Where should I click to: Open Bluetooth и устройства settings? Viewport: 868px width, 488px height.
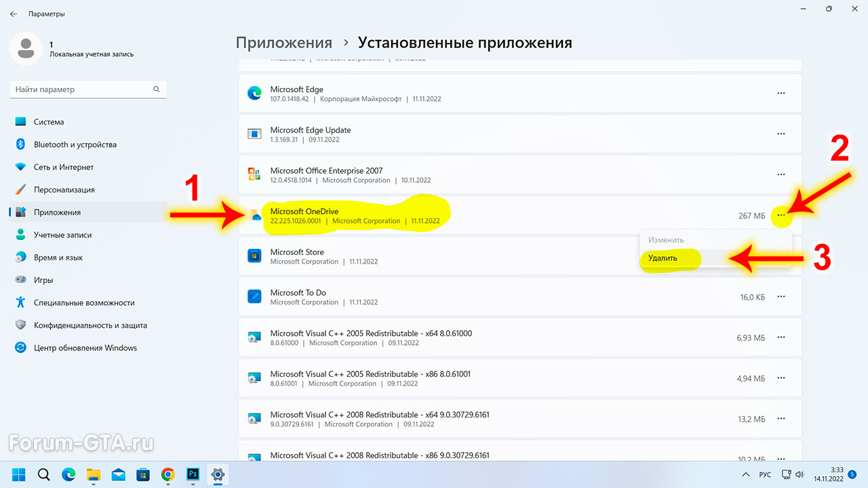point(88,144)
